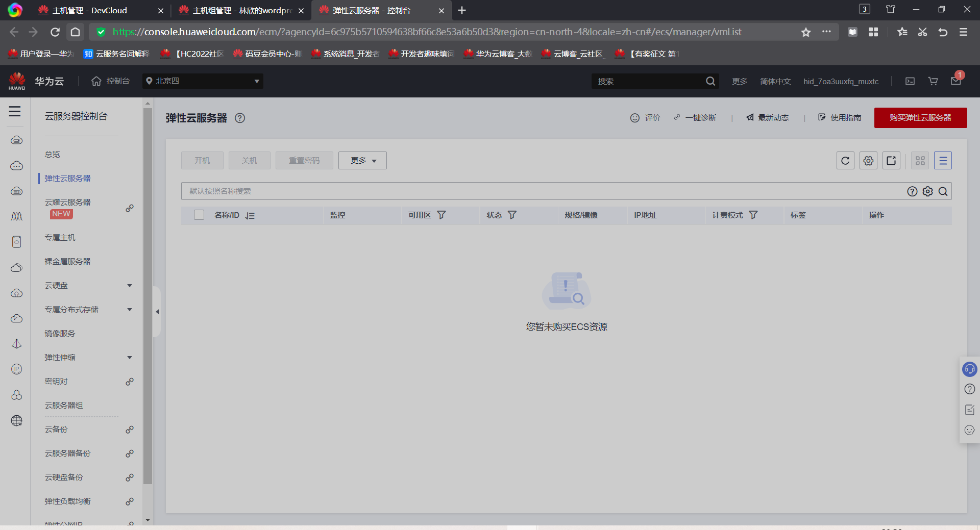Open 裸金属服务器 in the sidebar
Screen dimensions: 980x530
coord(67,262)
